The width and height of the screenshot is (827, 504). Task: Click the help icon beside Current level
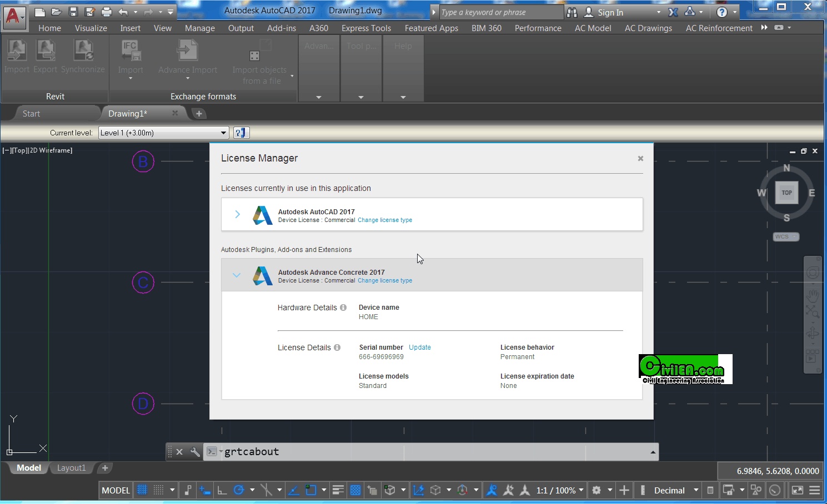pos(241,133)
